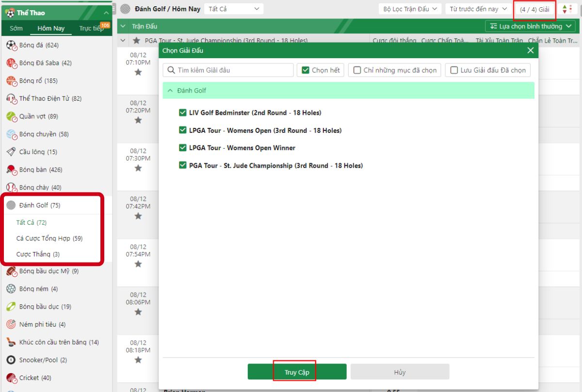The image size is (582, 392).
Task: Click the Cricket ball icon
Action: pos(11,377)
